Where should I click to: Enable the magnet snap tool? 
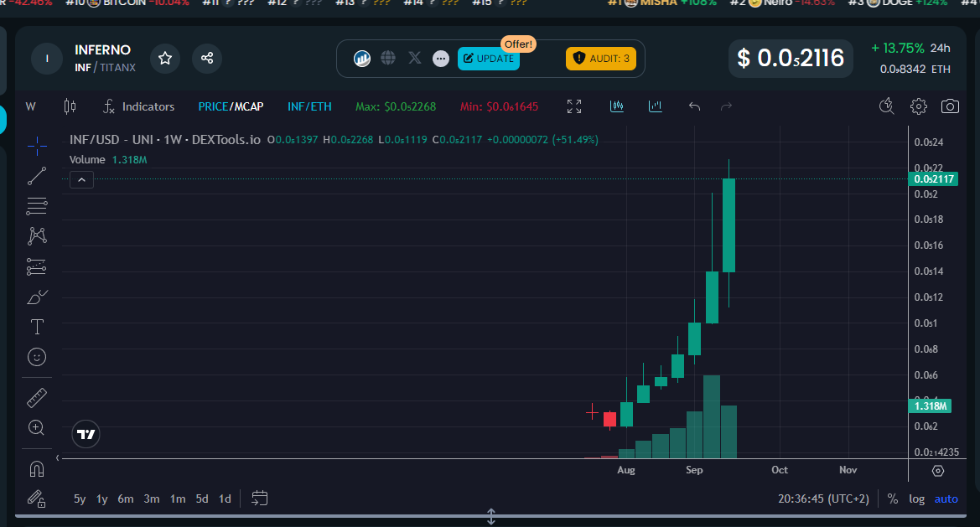36,468
